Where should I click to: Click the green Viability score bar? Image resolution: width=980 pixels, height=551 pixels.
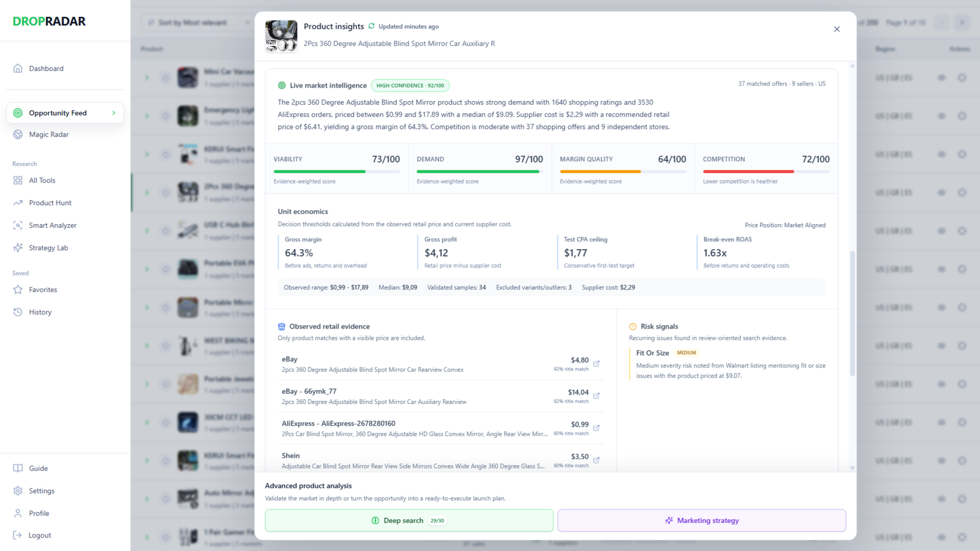(320, 172)
